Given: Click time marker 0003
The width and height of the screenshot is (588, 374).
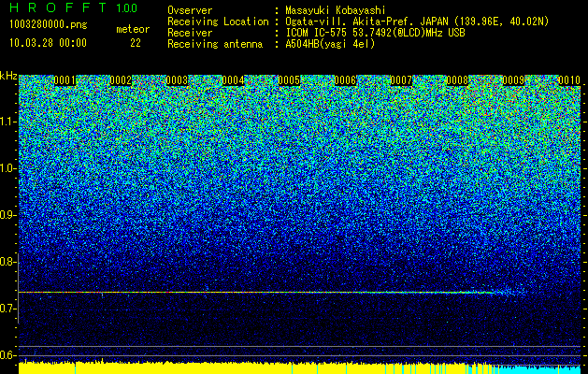Looking at the screenshot, I should point(177,80).
